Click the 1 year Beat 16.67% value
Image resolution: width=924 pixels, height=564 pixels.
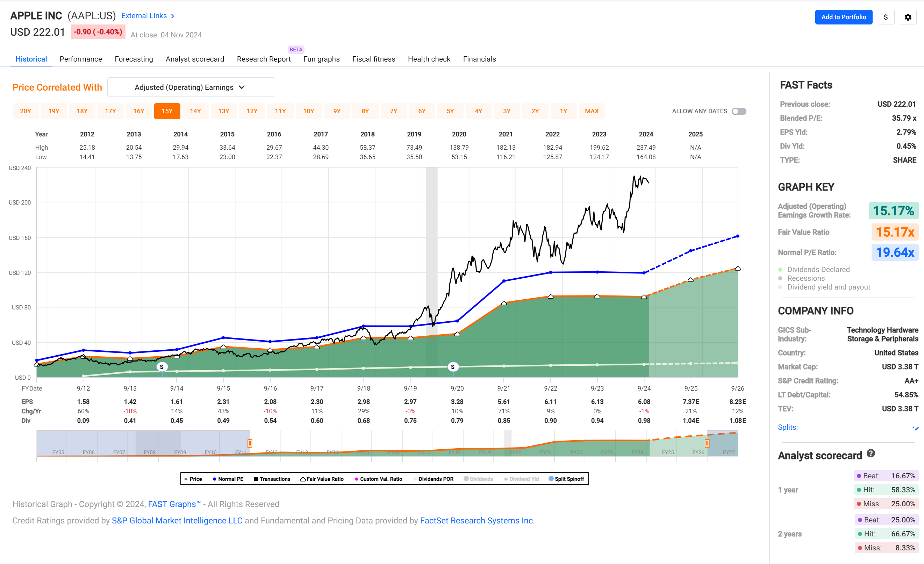(x=886, y=476)
